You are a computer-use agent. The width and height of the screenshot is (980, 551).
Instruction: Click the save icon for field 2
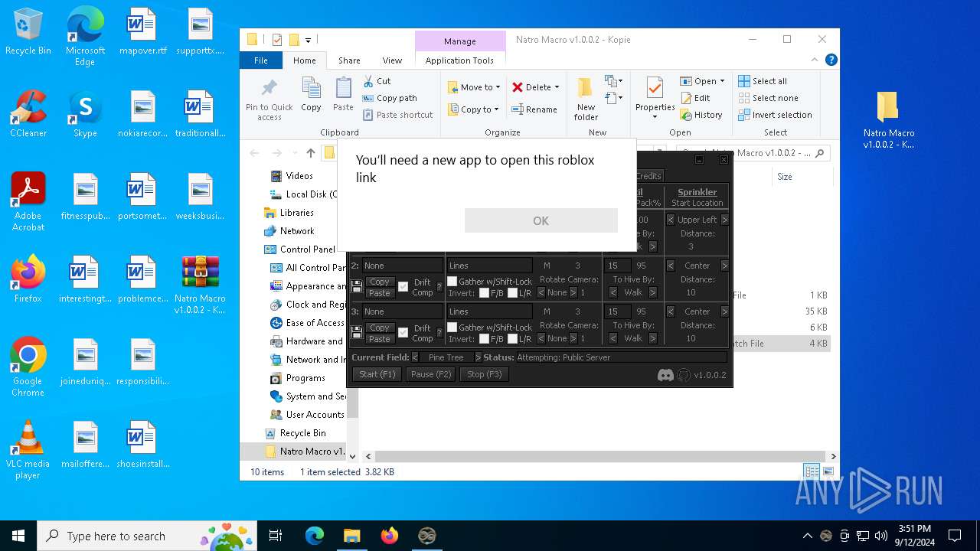click(x=357, y=286)
